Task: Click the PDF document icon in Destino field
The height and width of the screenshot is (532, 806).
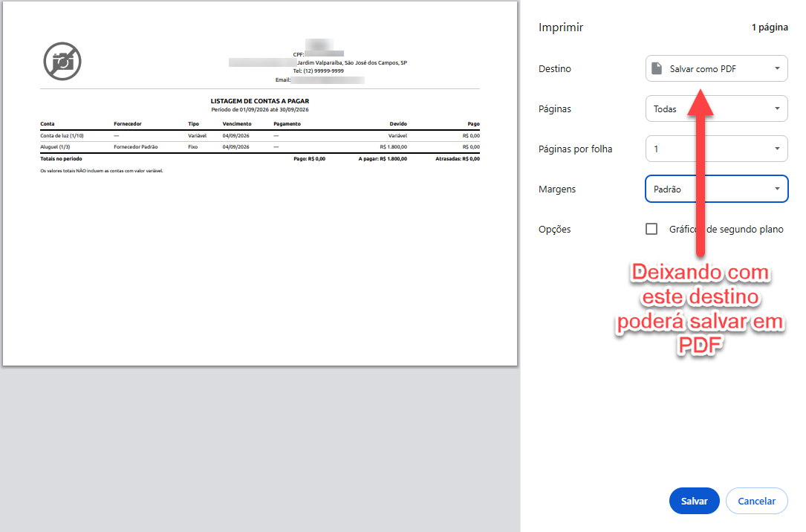Action: pos(657,68)
